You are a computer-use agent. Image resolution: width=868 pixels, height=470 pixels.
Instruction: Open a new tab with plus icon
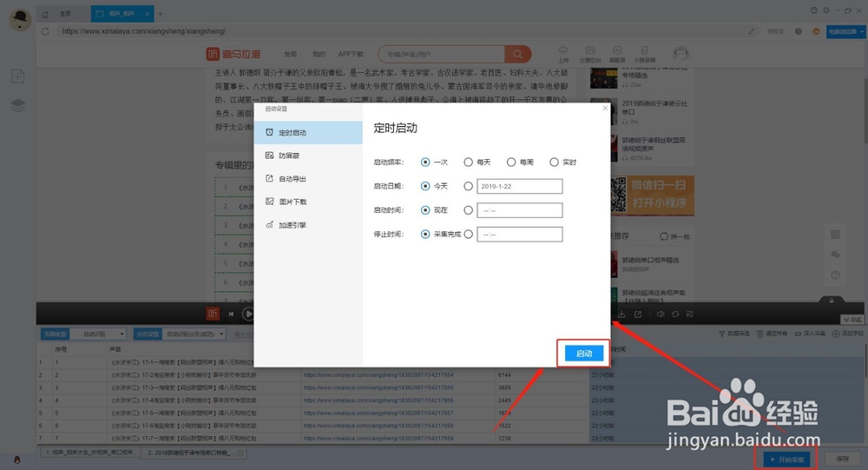tap(161, 14)
